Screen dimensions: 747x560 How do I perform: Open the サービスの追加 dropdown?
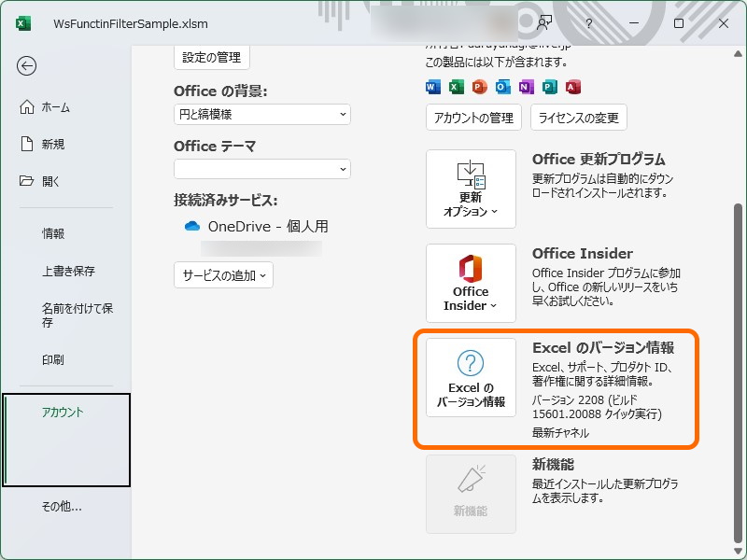coord(223,274)
